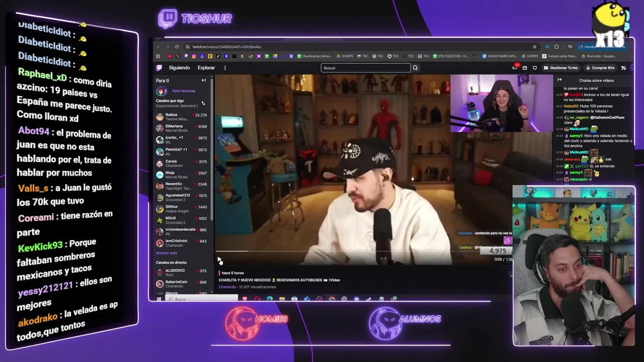This screenshot has height=362, width=644.
Task: Open Twitch notifications inbox with 22 badge
Action: coord(515,67)
